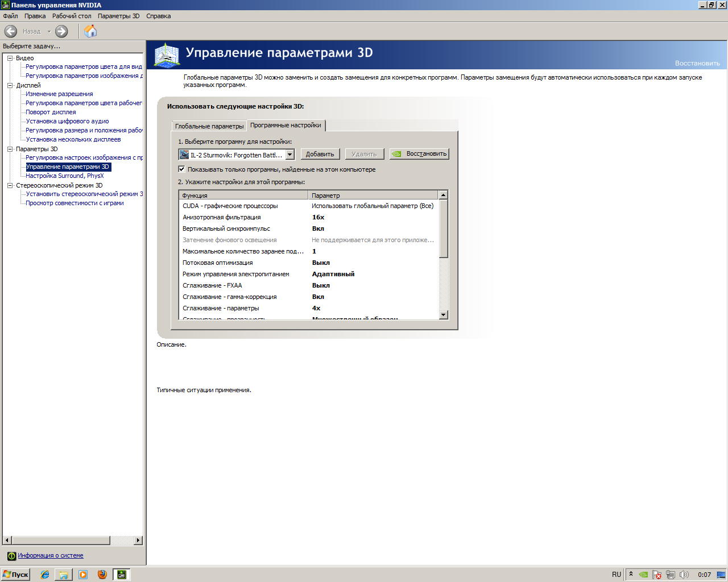Open Просмотр совместимости с играми task
Viewport: 728px width, 582px height.
[75, 203]
